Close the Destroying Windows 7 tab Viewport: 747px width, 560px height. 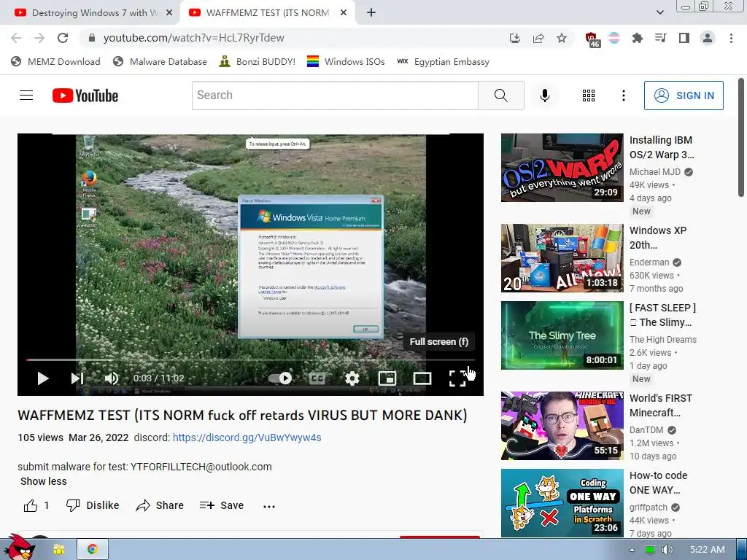point(169,13)
